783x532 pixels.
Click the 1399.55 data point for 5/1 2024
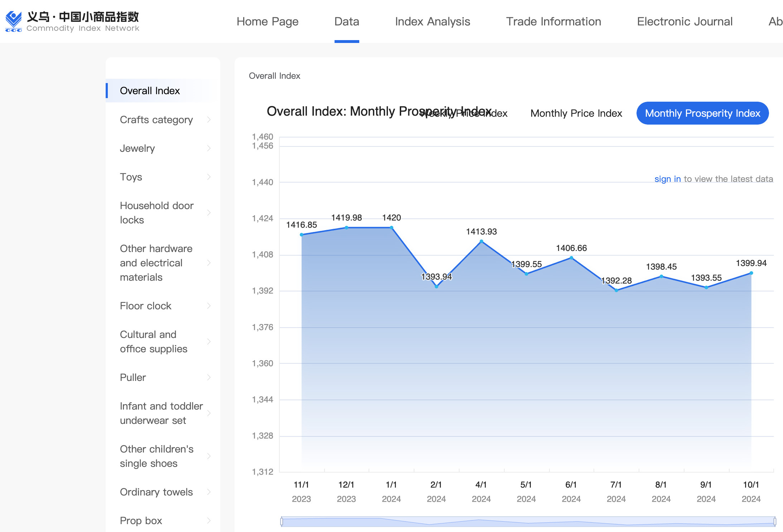point(526,274)
